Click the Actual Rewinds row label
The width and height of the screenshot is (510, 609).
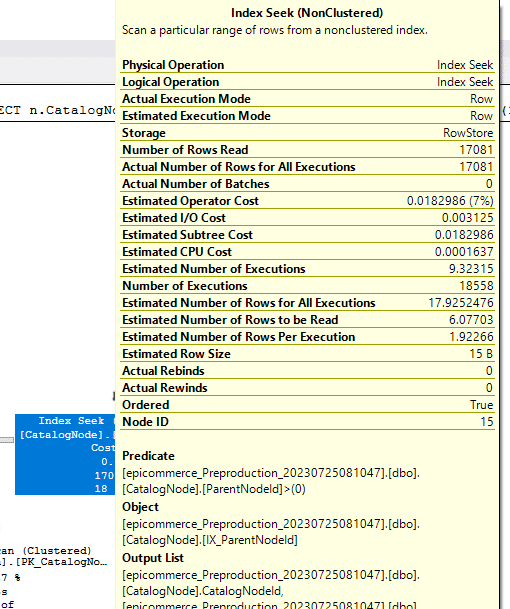pos(165,388)
